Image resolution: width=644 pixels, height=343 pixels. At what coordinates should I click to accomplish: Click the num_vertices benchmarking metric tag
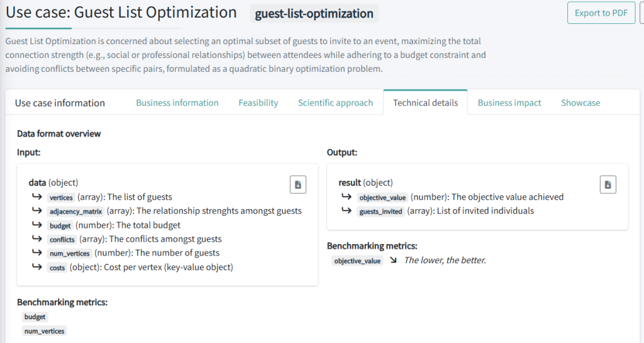pos(44,331)
